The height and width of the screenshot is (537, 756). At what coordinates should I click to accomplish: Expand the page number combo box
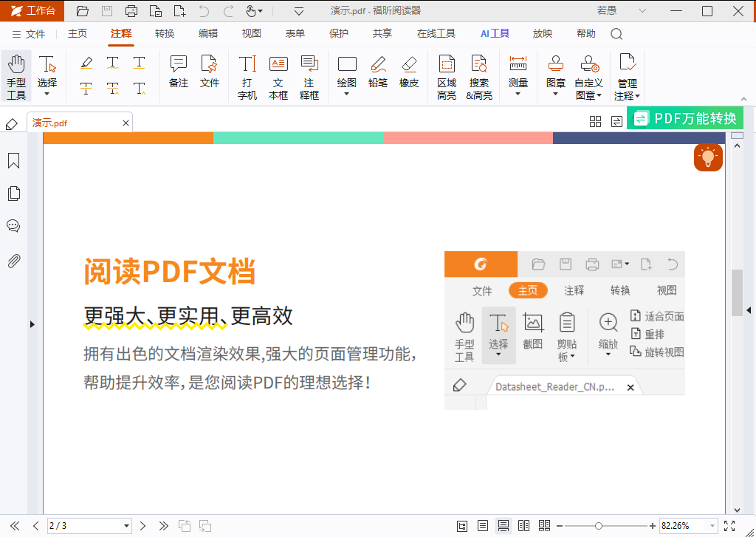coord(126,526)
